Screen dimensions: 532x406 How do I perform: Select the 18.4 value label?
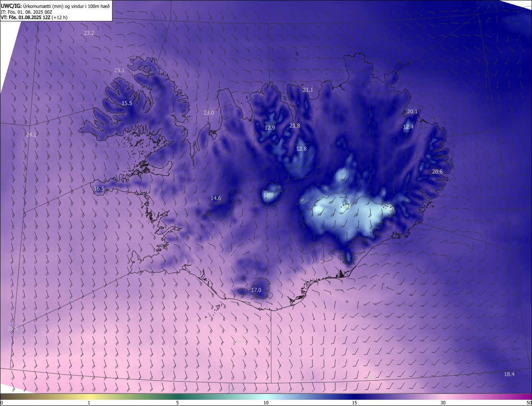(509, 374)
